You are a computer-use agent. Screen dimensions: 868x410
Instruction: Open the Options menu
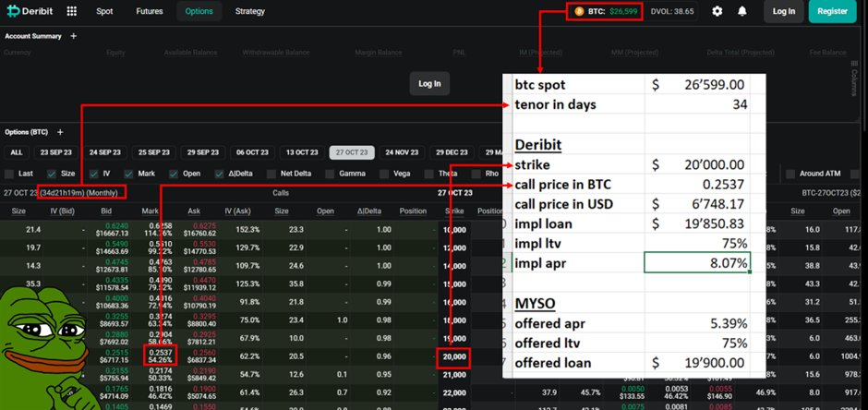tap(199, 11)
